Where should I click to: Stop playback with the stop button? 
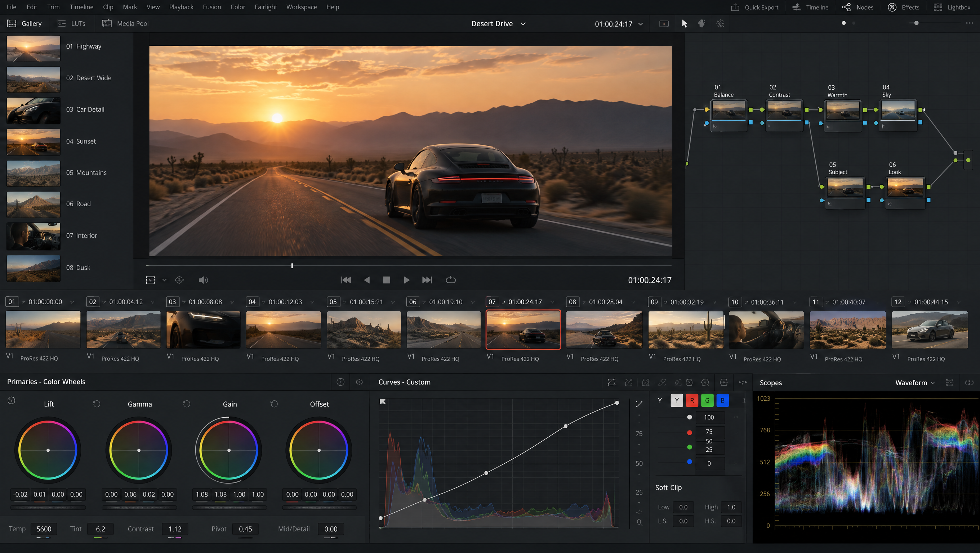point(387,280)
